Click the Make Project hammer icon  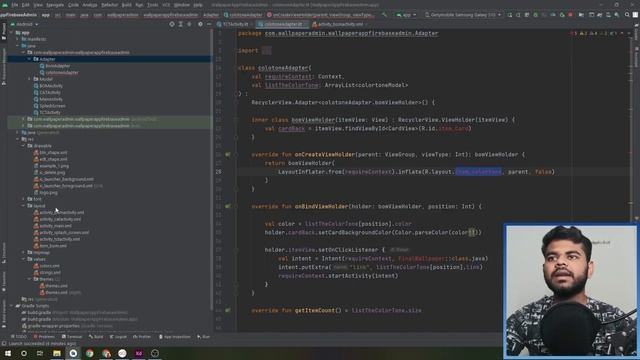click(384, 15)
